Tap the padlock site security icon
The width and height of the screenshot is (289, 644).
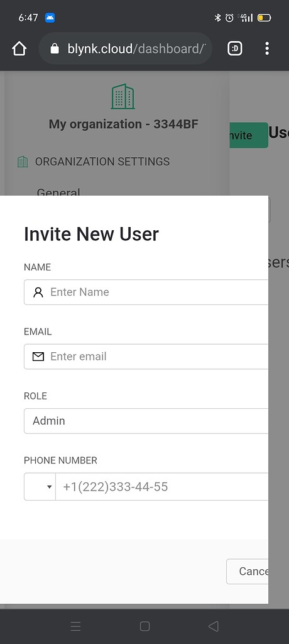pos(55,49)
